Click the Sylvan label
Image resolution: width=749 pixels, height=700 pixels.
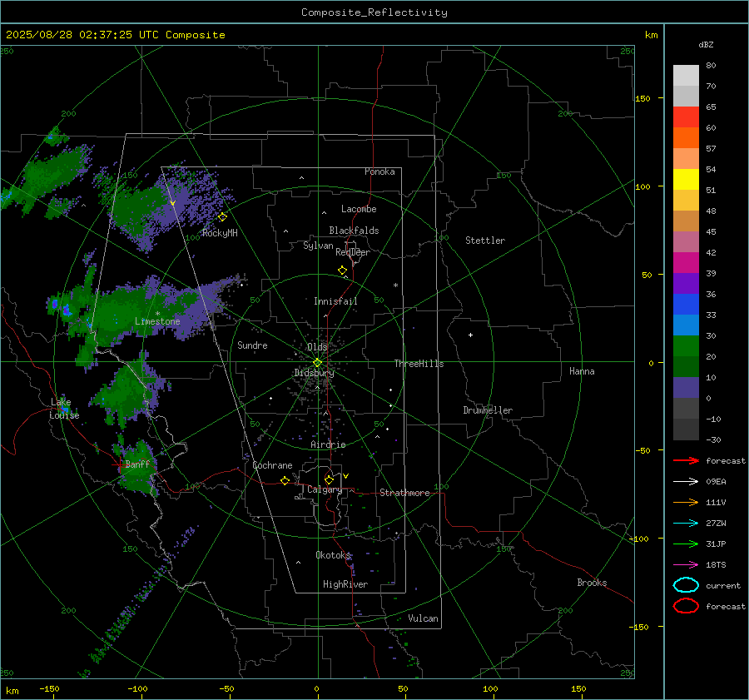point(318,246)
